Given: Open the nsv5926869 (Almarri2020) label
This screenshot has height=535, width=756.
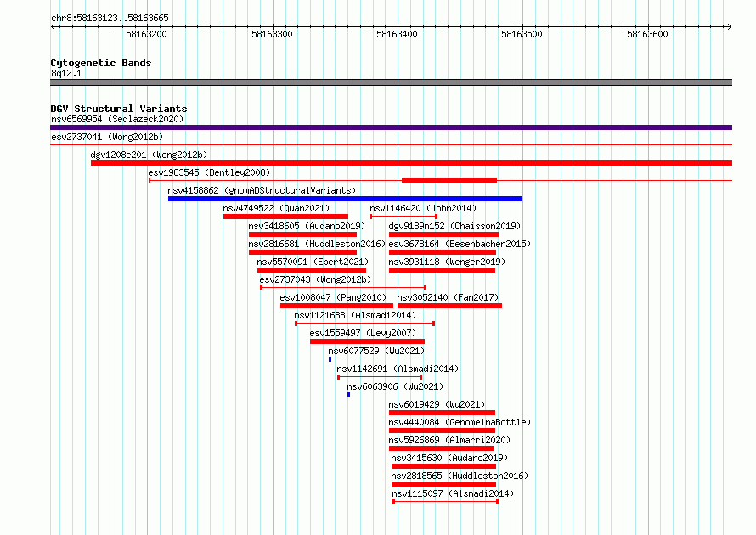Looking at the screenshot, I should [x=449, y=440].
